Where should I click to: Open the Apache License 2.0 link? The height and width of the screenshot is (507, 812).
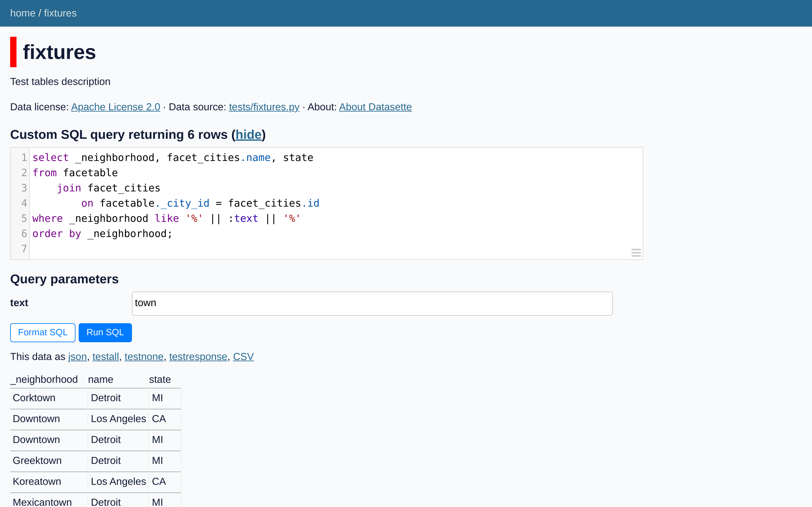pos(115,107)
